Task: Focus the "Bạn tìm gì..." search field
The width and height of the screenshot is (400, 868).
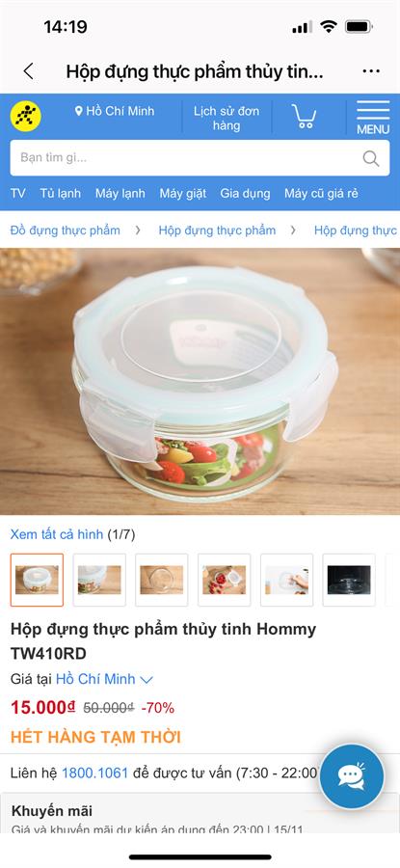Action: 200,158
